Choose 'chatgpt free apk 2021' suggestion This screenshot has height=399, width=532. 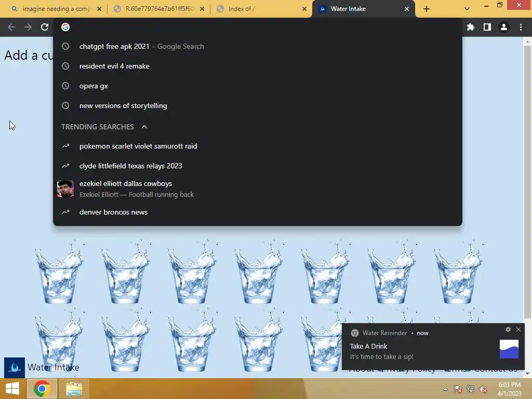click(x=258, y=46)
